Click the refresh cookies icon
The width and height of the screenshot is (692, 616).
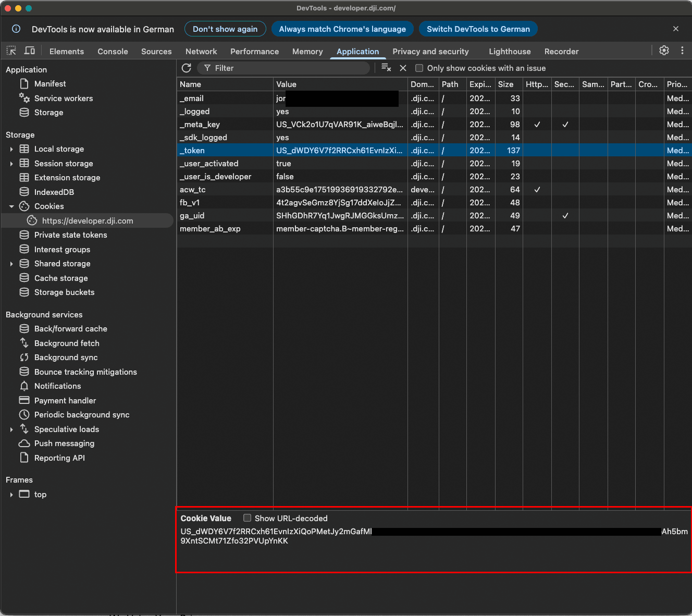[x=187, y=68]
